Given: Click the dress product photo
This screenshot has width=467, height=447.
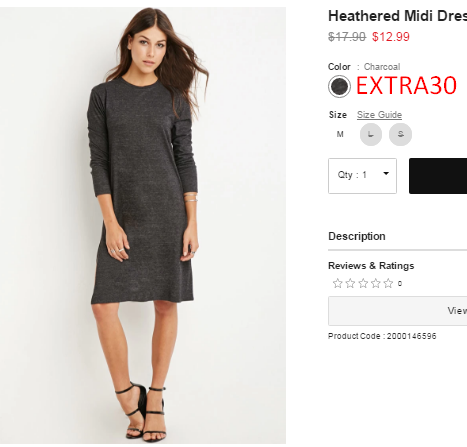Looking at the screenshot, I should click(143, 225).
